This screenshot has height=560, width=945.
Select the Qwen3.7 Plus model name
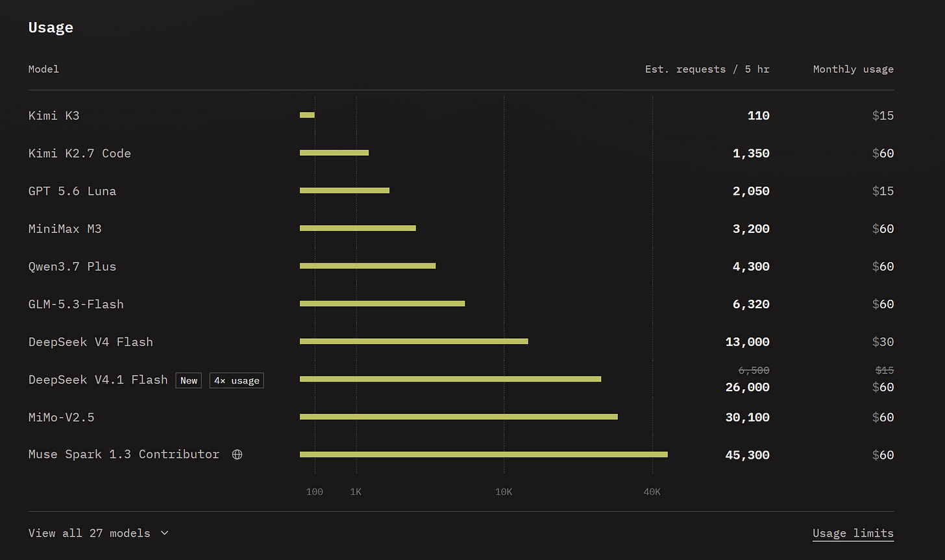pyautogui.click(x=73, y=266)
